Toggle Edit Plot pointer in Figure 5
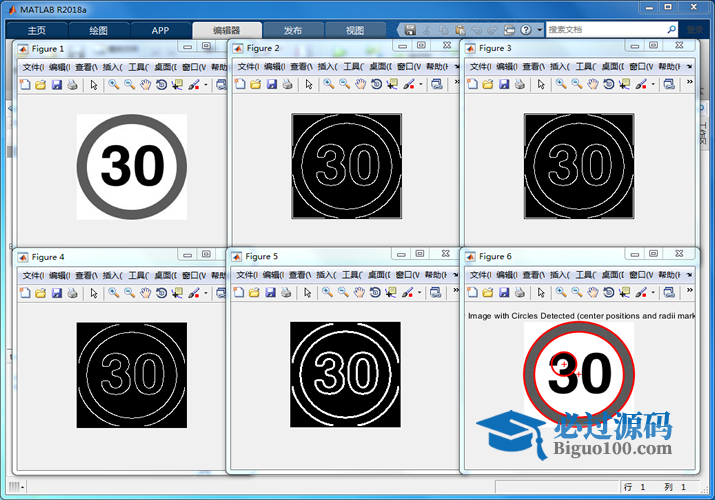 (307, 292)
